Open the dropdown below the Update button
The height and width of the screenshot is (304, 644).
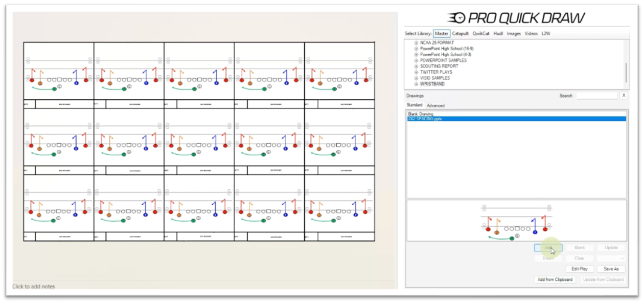coord(611,258)
